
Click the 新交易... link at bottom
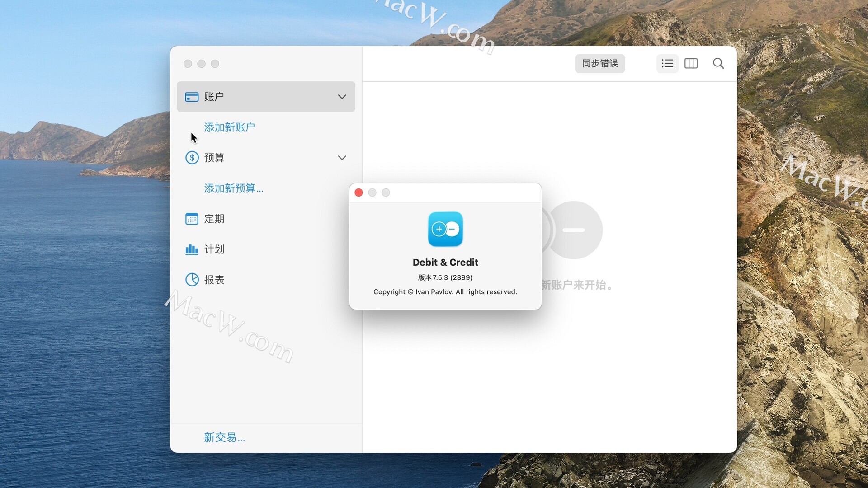point(224,437)
